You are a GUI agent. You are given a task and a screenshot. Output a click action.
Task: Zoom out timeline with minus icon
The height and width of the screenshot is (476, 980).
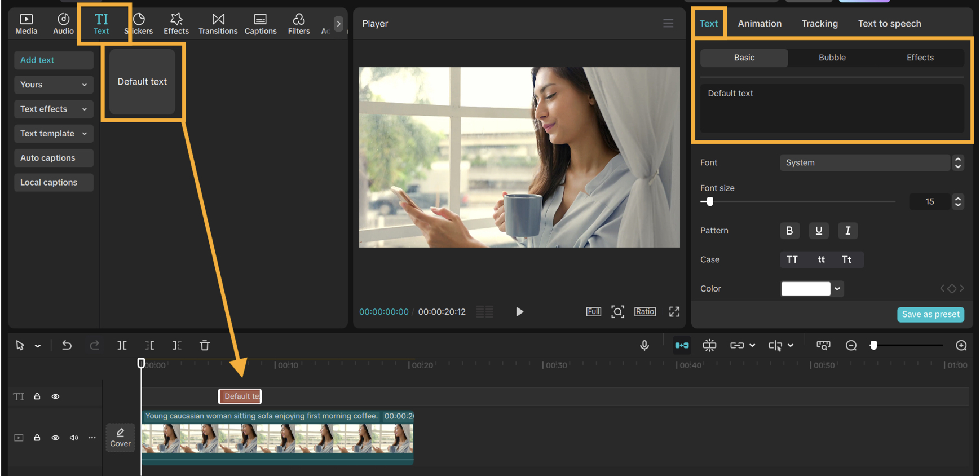tap(851, 345)
